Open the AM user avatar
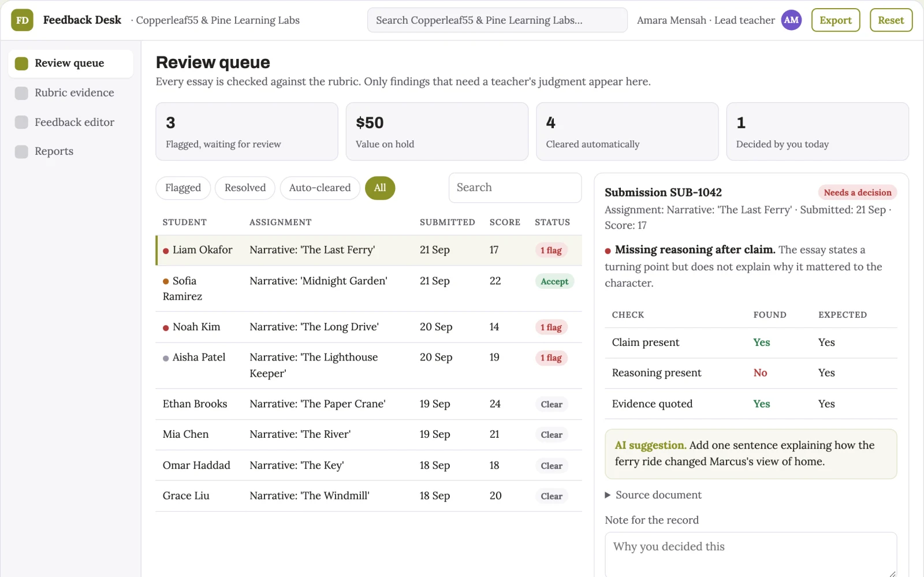Screen dimensions: 924x577 pyautogui.click(x=791, y=20)
